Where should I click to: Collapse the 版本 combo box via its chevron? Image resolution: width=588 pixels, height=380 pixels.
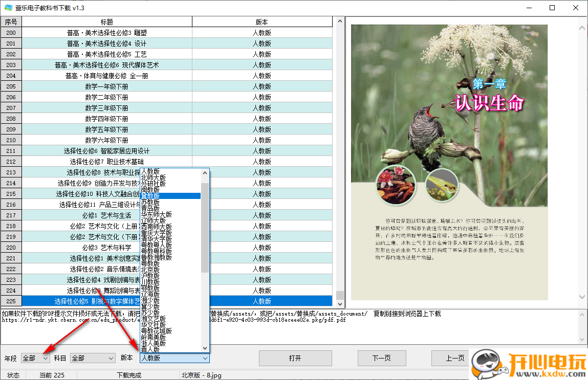(x=204, y=358)
